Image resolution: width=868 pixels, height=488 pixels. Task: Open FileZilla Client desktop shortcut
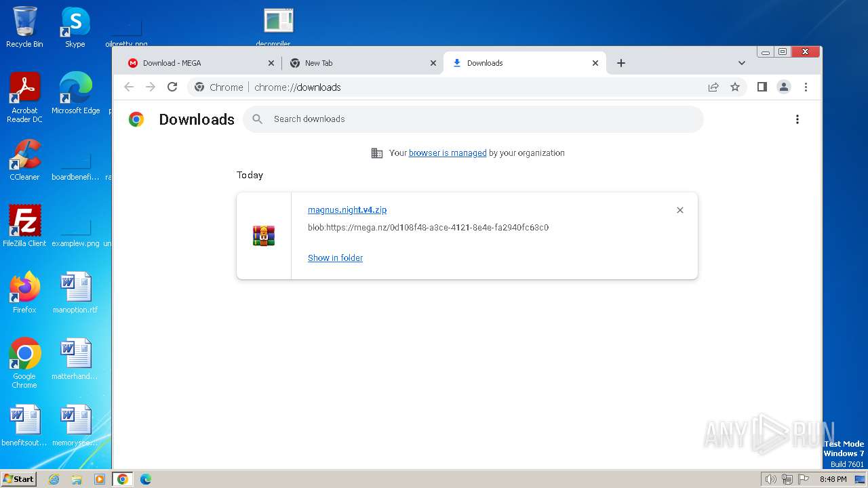pyautogui.click(x=24, y=226)
